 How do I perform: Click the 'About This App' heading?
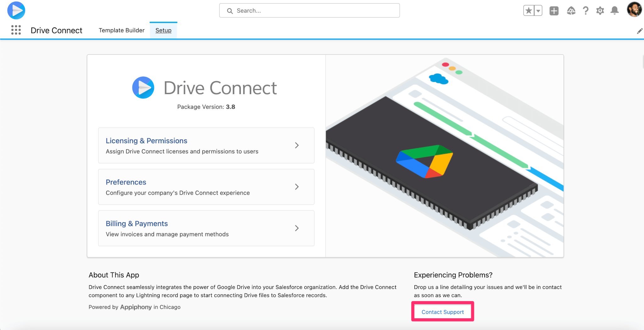pos(114,275)
